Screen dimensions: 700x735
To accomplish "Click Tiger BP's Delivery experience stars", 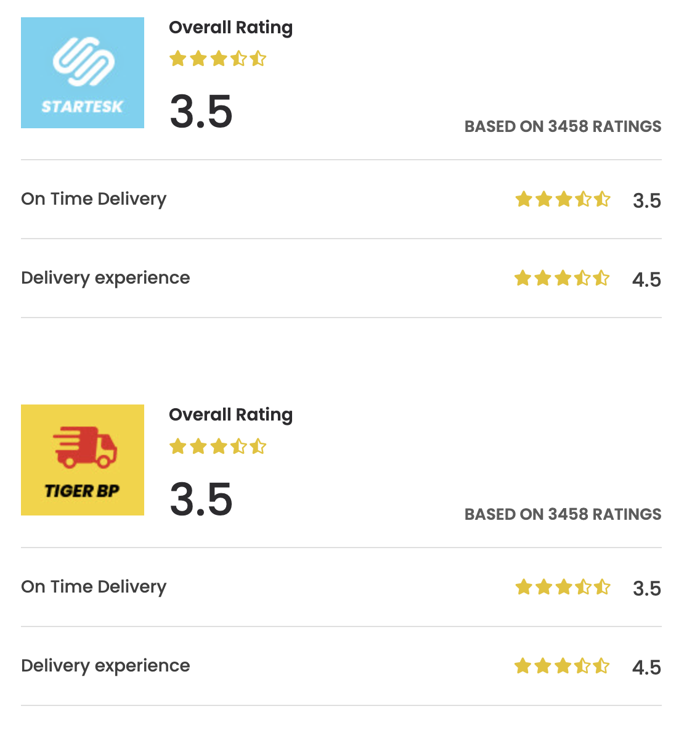I will pos(562,667).
